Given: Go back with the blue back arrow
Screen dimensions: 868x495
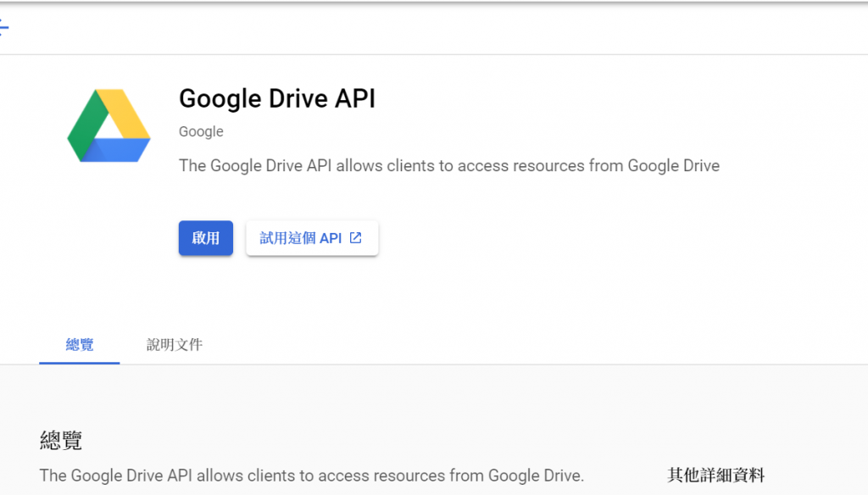Looking at the screenshot, I should point(4,26).
